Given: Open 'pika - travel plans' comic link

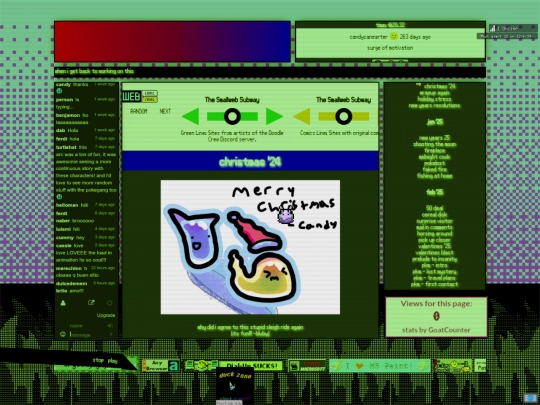Looking at the screenshot, I should tap(434, 278).
